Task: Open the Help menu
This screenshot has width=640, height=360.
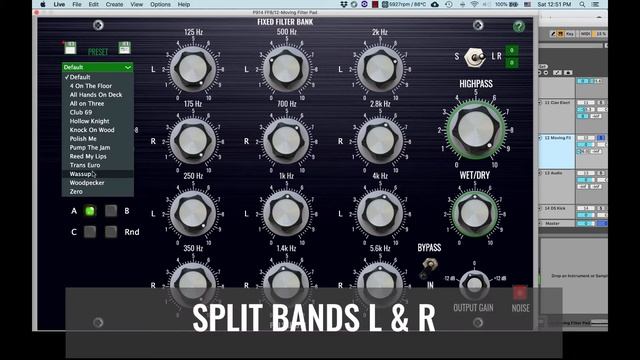Action: pos(184,4)
